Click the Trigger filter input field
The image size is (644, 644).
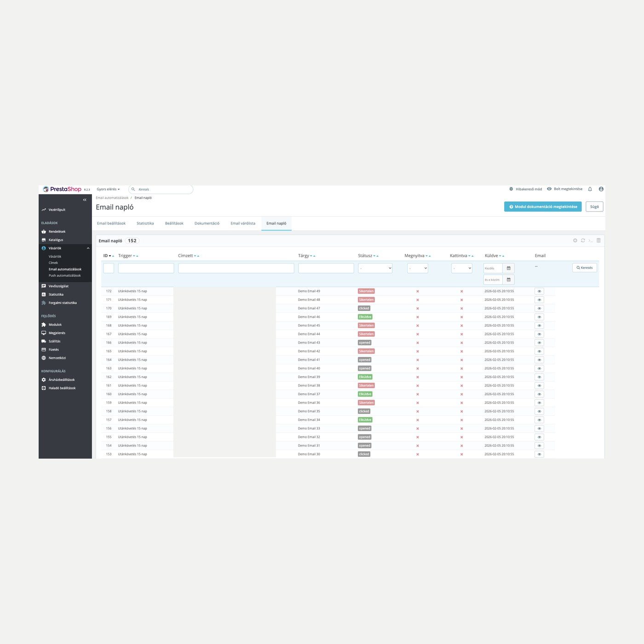coord(146,268)
